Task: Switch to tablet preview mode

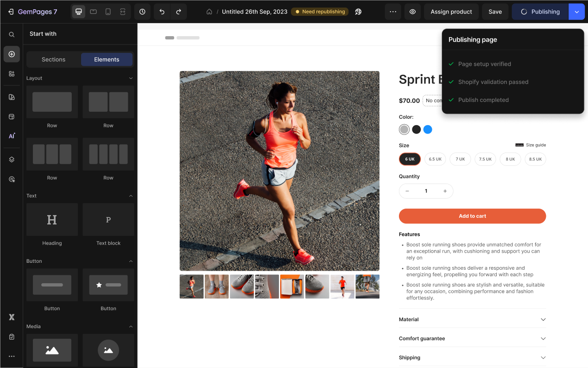Action: [x=93, y=12]
